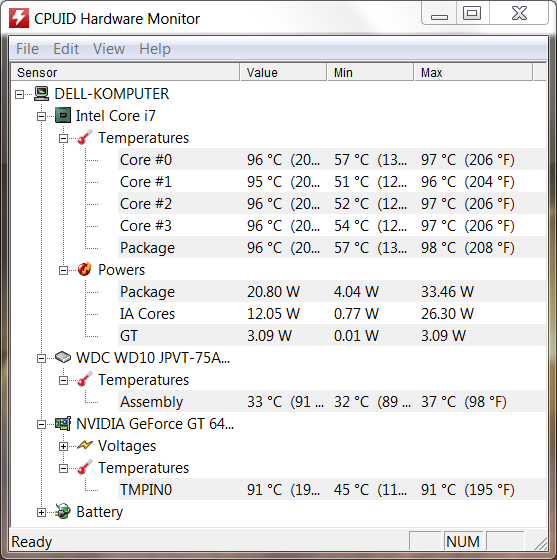Open the View menu
557x560 pixels.
point(109,49)
